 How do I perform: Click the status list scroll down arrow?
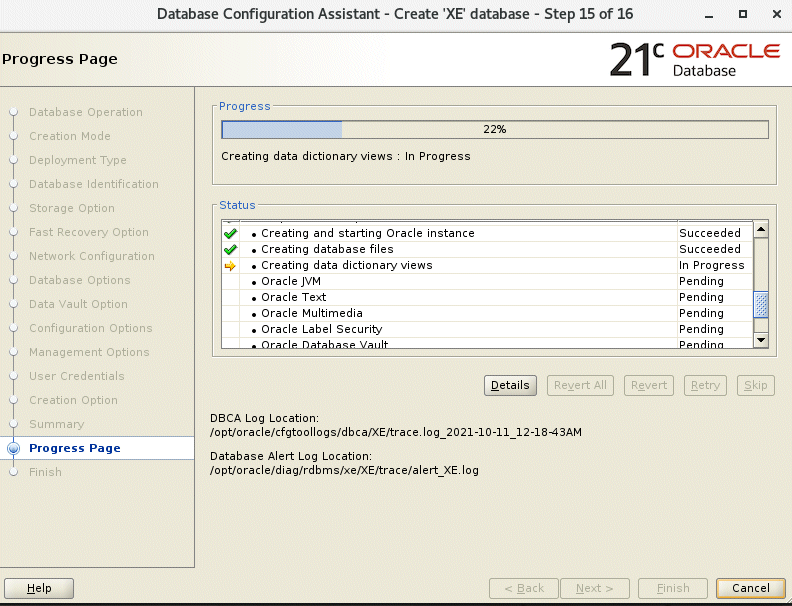tap(761, 340)
